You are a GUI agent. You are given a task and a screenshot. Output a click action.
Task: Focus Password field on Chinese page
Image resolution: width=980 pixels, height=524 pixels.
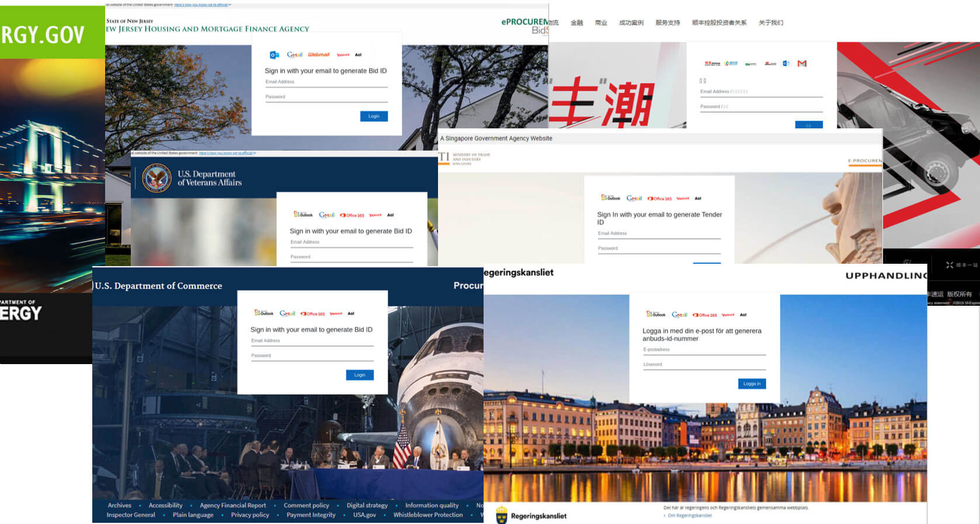click(762, 107)
